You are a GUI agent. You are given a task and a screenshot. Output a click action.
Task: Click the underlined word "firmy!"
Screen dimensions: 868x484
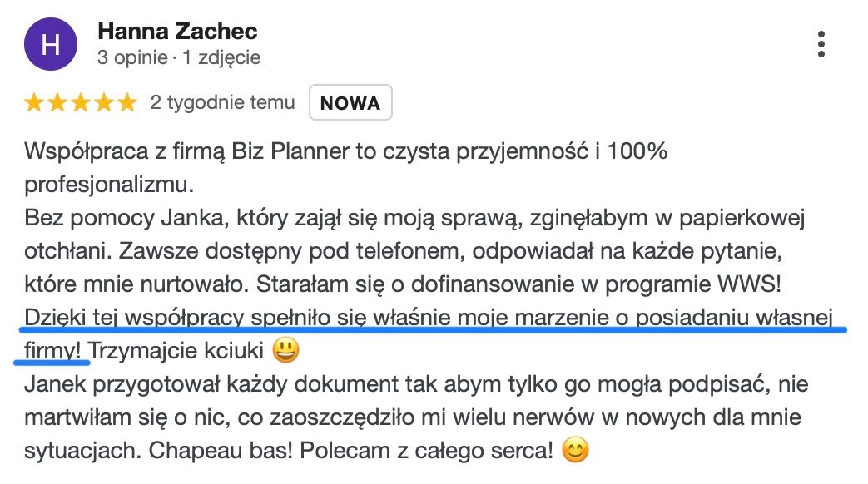tap(53, 352)
